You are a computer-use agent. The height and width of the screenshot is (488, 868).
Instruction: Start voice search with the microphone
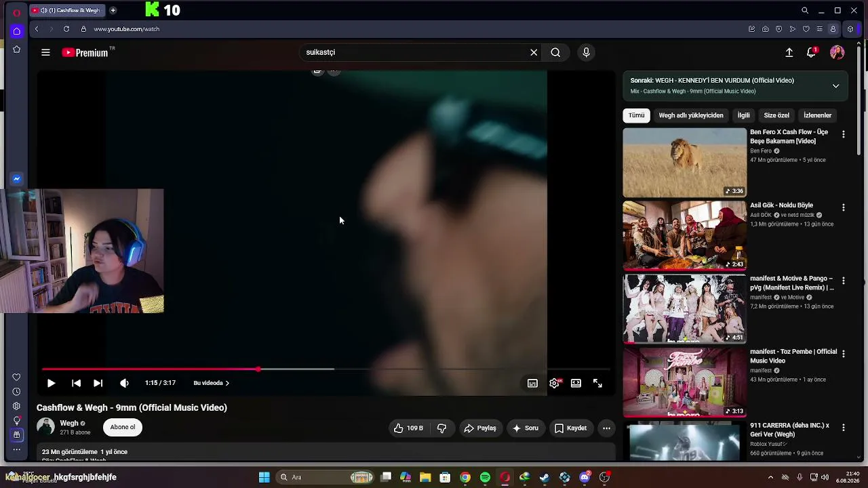pos(587,52)
